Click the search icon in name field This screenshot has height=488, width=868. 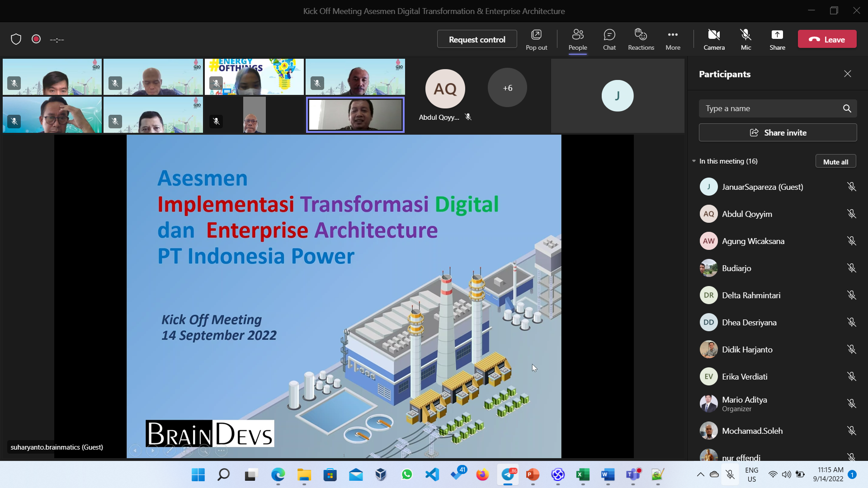(847, 108)
